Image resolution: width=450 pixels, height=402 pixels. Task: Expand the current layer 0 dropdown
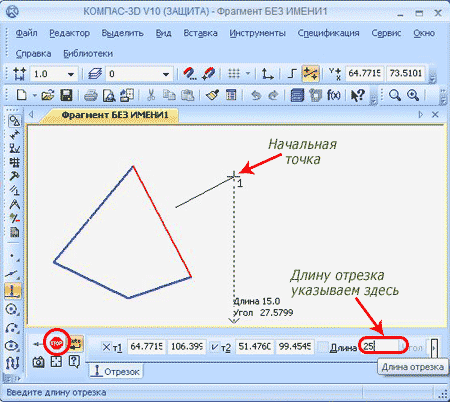click(x=166, y=74)
